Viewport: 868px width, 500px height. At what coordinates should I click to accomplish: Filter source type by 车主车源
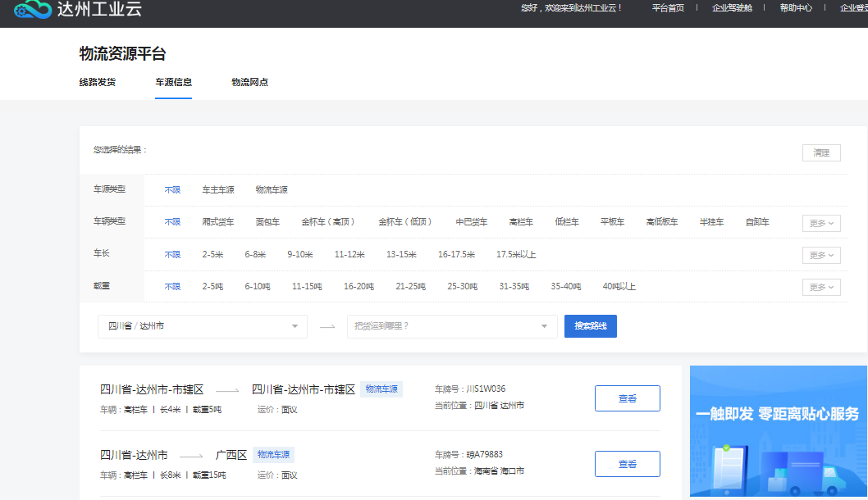point(218,190)
